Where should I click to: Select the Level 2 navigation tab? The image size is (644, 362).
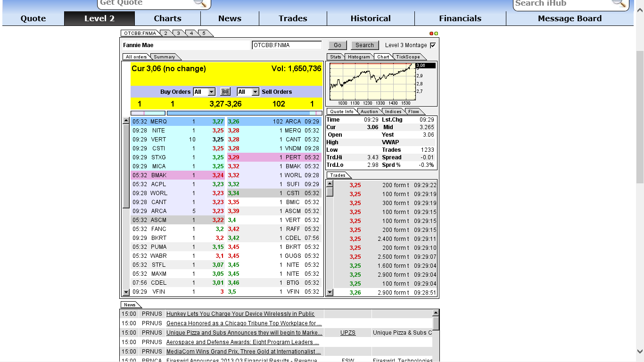pos(99,18)
